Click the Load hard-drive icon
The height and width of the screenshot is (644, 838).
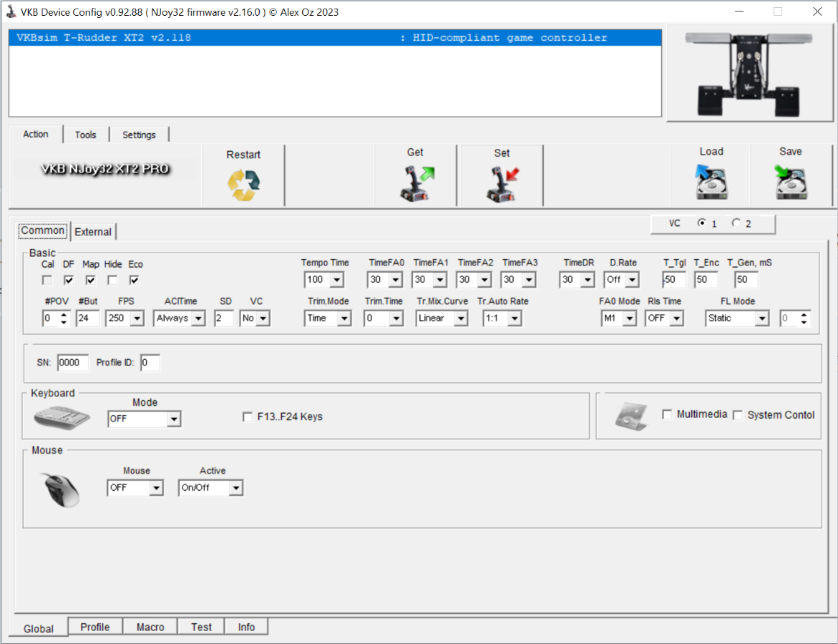(x=711, y=182)
